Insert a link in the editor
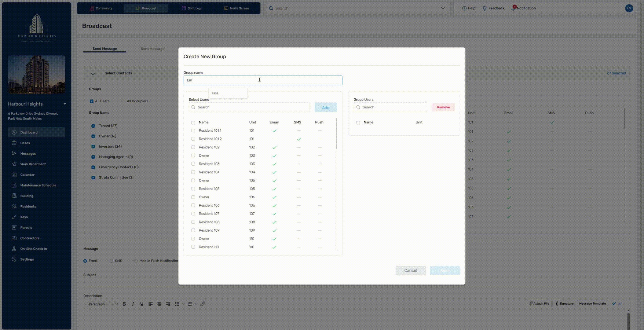The height and width of the screenshot is (330, 644). point(203,304)
